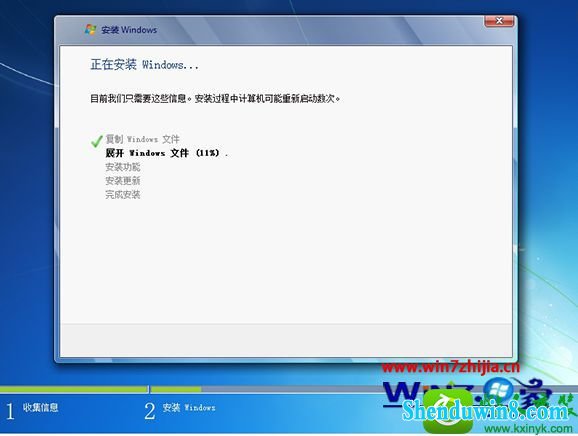Click the 收集信息 stage label

[41, 407]
